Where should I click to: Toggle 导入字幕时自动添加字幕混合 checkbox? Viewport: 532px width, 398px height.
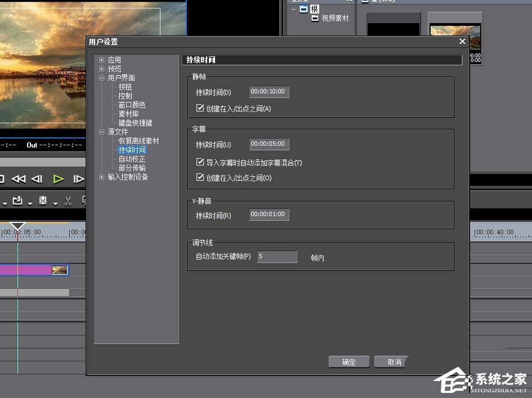[200, 162]
